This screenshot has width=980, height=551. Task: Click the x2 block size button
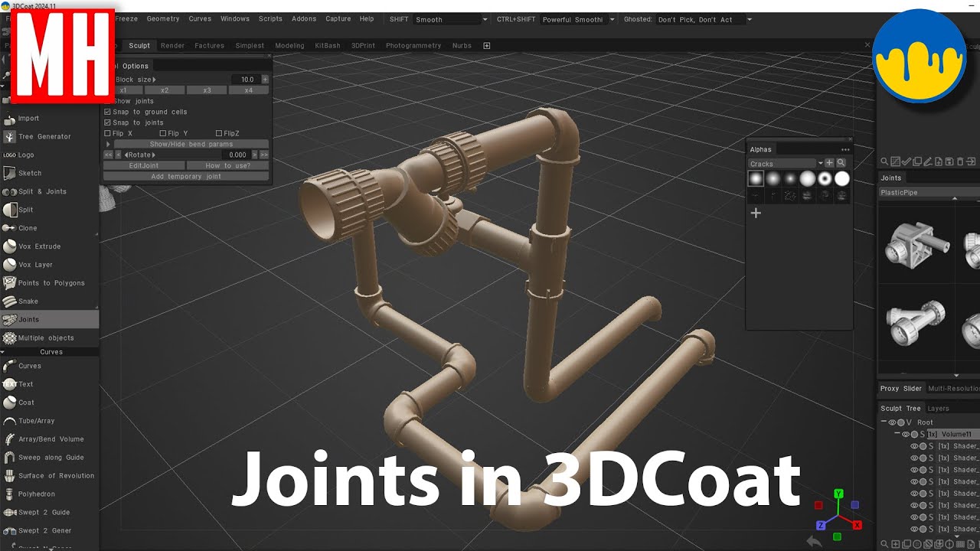[165, 90]
